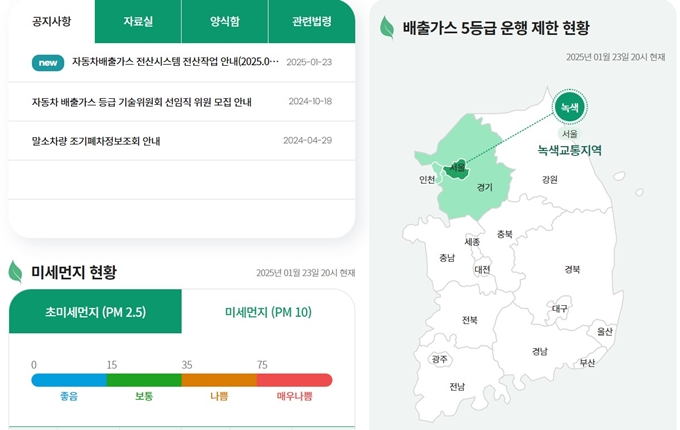
Task: Click the 녹색교통지역 label
Action: pos(569,150)
